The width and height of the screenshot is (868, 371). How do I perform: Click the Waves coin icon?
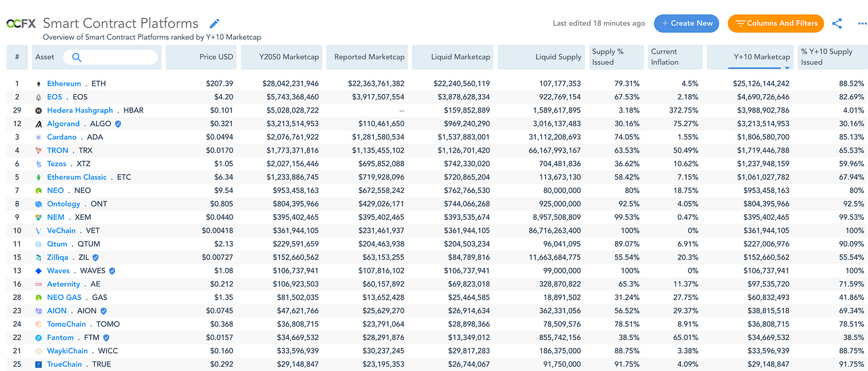[39, 271]
